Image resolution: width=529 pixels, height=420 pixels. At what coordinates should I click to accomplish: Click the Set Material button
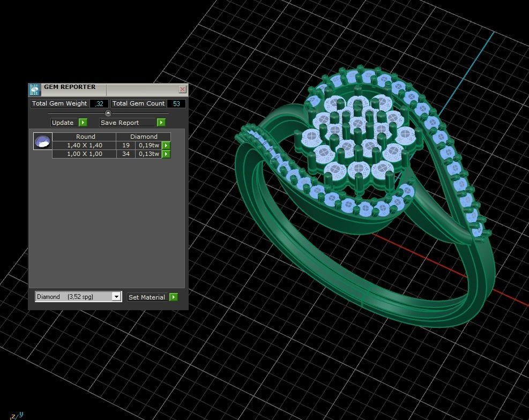147,297
